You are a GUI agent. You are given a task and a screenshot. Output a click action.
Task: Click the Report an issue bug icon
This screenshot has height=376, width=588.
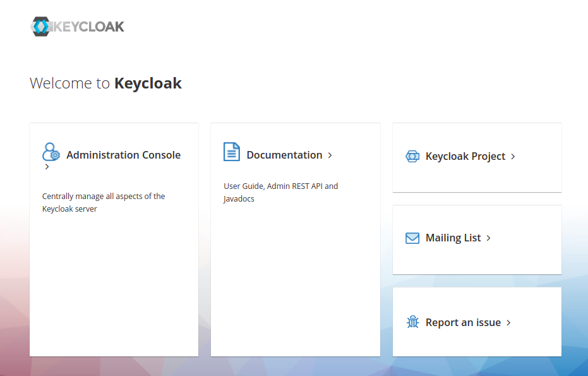[412, 322]
